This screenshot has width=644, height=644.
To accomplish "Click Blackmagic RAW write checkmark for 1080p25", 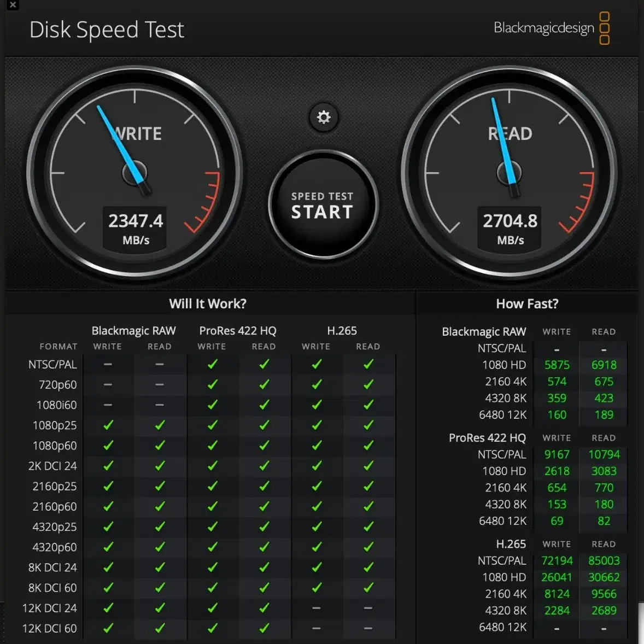I will click(108, 425).
